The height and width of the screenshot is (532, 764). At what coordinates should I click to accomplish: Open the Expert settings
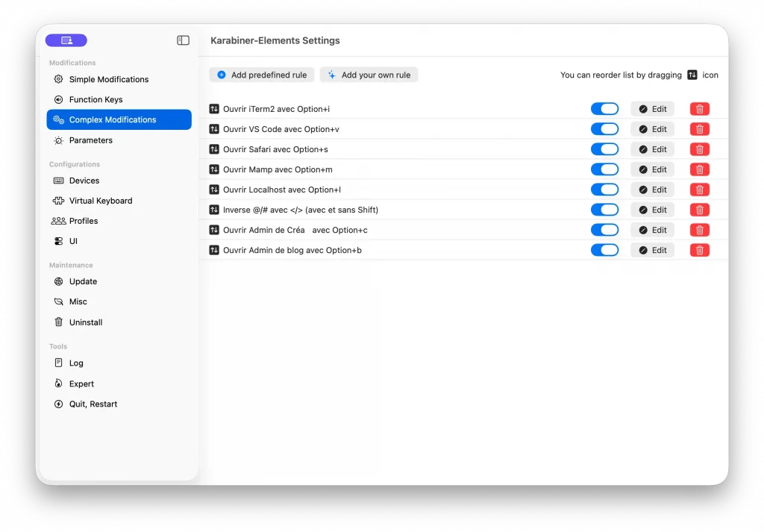coord(81,383)
